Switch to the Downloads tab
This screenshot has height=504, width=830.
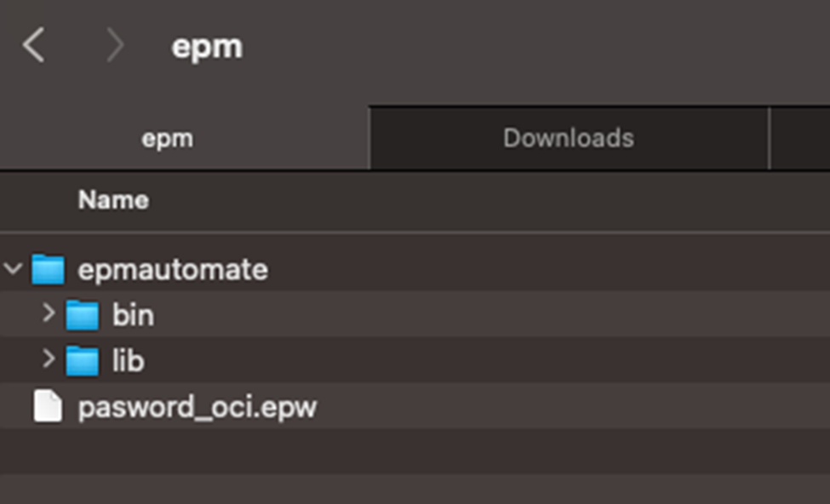coord(568,139)
